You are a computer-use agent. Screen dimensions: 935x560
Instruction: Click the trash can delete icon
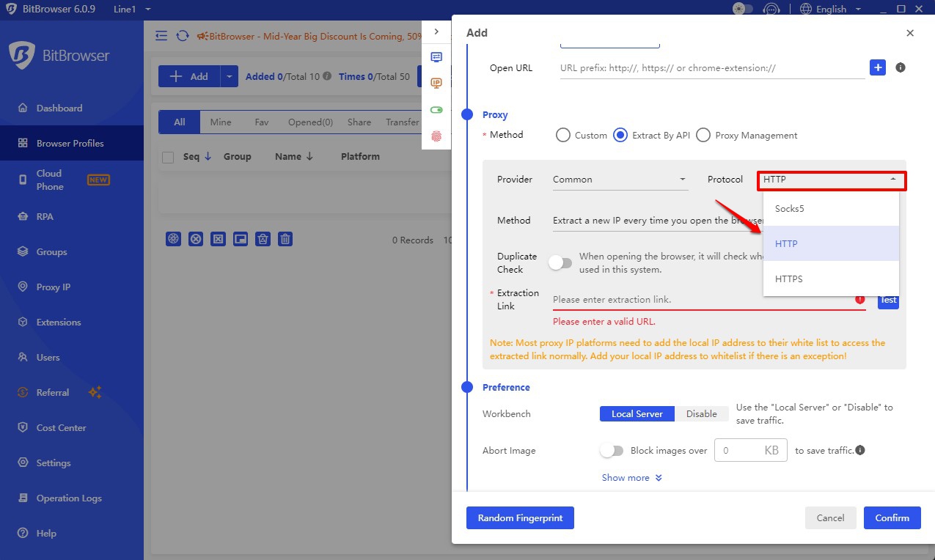coord(286,239)
